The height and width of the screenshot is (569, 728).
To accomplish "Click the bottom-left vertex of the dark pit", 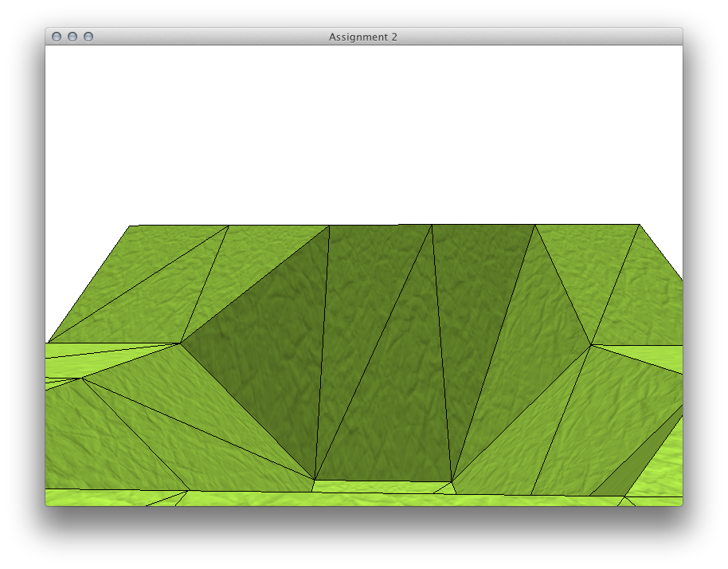I will [315, 480].
